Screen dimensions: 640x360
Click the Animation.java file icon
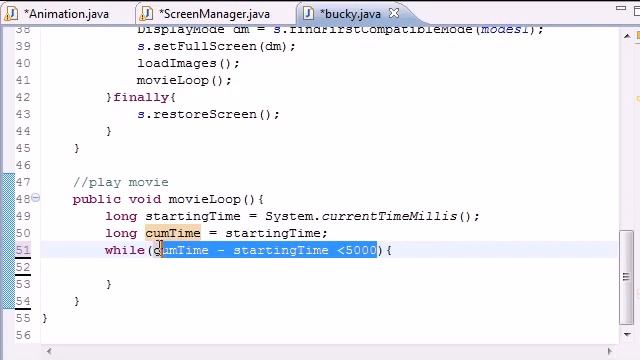coord(11,14)
